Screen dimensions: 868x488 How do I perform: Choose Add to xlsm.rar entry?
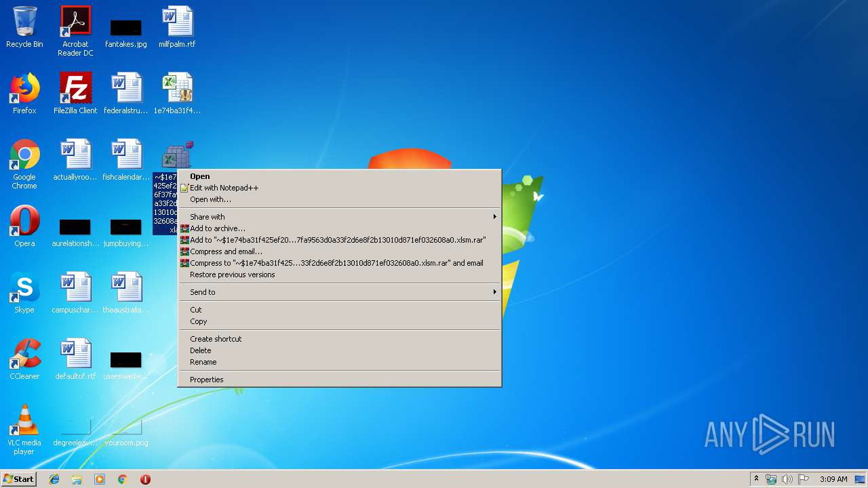coord(339,240)
